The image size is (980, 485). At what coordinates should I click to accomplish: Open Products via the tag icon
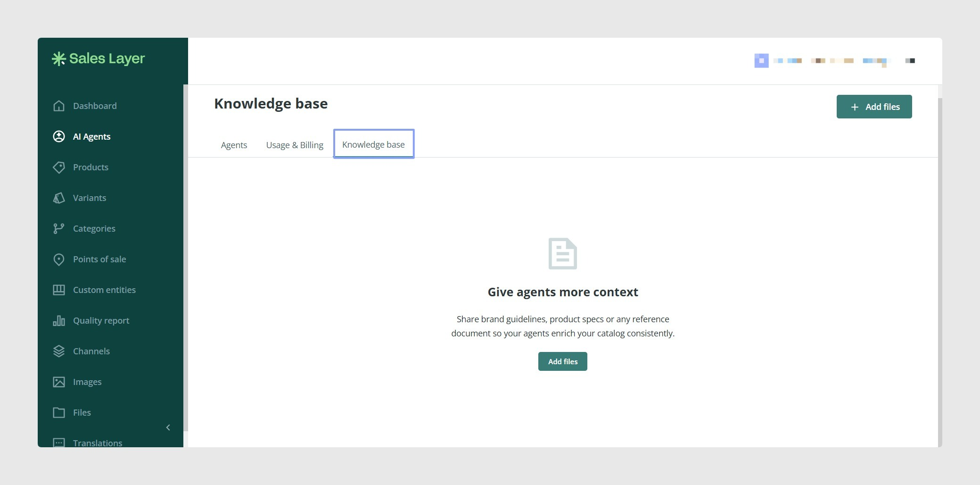click(59, 167)
